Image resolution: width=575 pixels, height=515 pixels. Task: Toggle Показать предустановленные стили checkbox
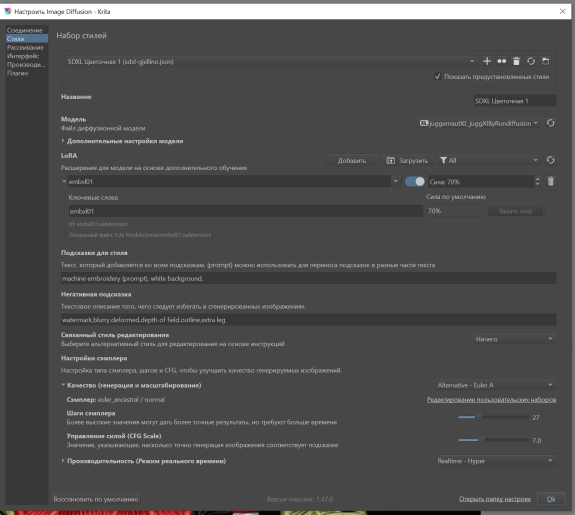437,76
